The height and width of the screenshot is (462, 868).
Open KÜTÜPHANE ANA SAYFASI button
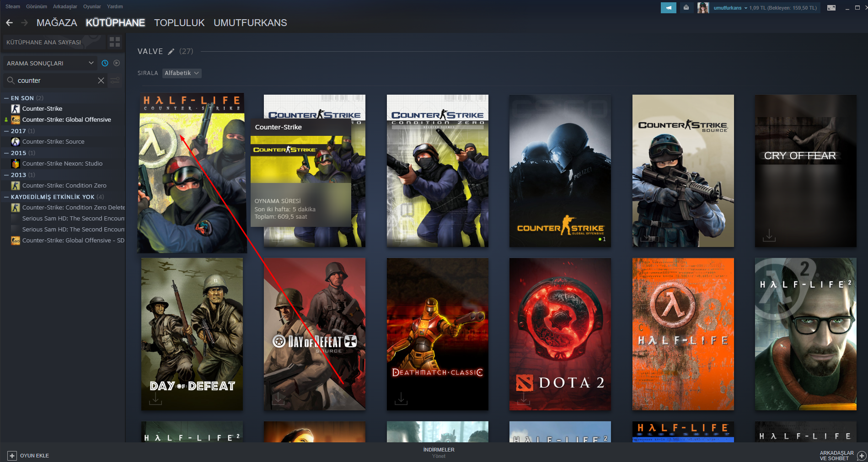[x=53, y=42]
